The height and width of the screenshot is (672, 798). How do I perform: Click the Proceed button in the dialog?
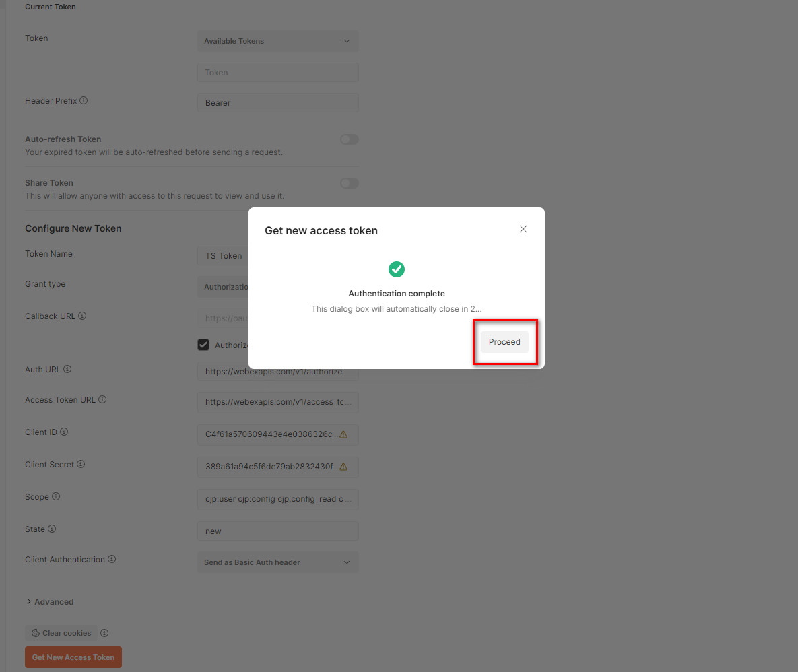504,342
